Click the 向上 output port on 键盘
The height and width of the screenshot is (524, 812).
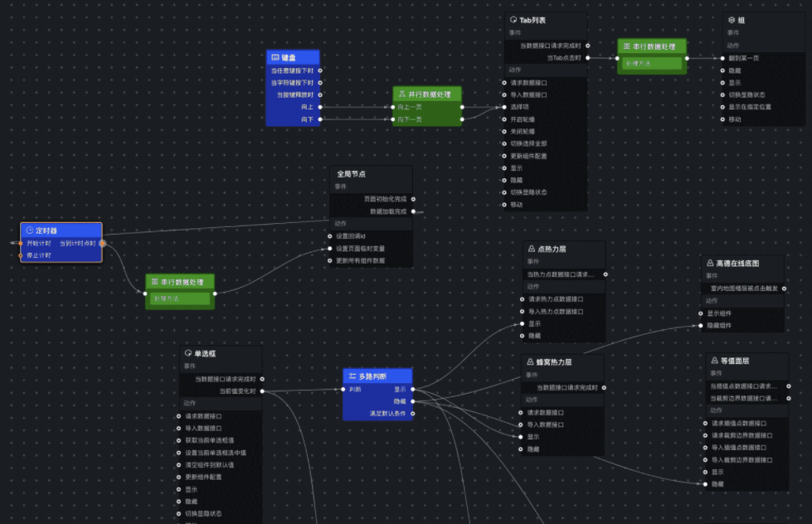point(320,107)
